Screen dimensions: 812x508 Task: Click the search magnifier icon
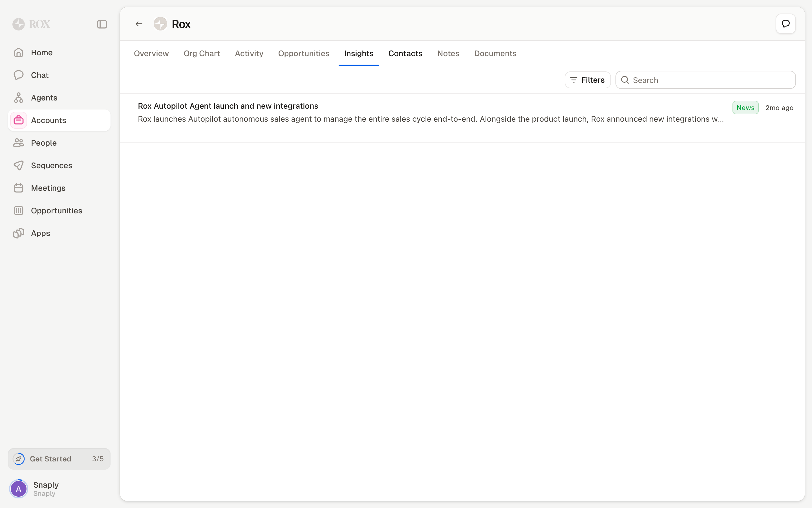[625, 80]
